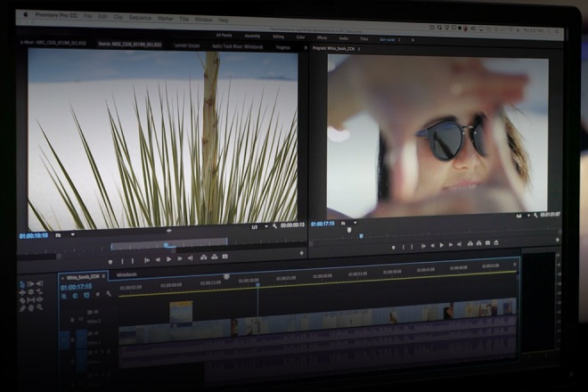This screenshot has height=392, width=588.
Task: Click Extract button in Program monitor
Action: click(479, 243)
